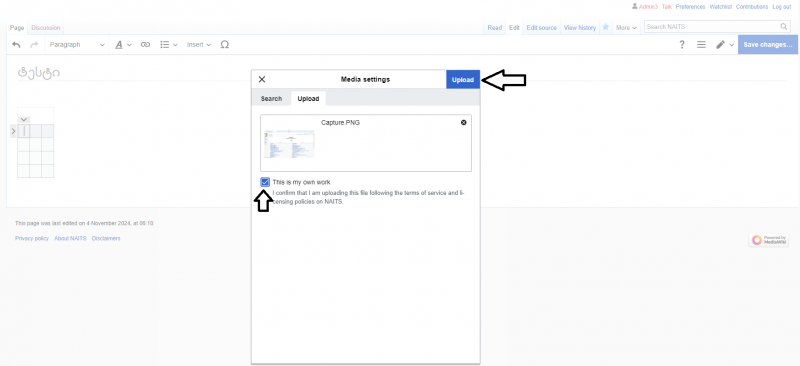
Task: Click the Omega special character icon
Action: tap(224, 45)
